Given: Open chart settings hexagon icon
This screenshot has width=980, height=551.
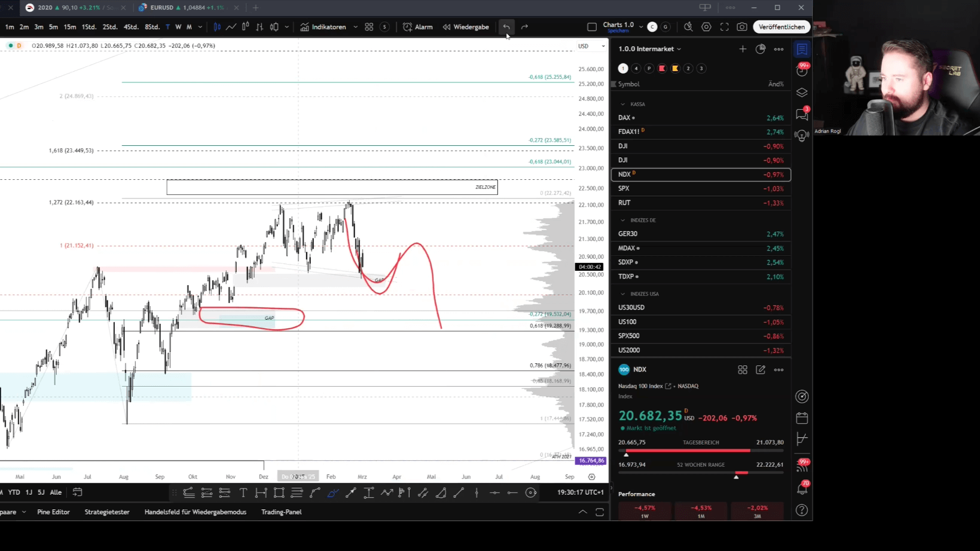Looking at the screenshot, I should (x=706, y=27).
